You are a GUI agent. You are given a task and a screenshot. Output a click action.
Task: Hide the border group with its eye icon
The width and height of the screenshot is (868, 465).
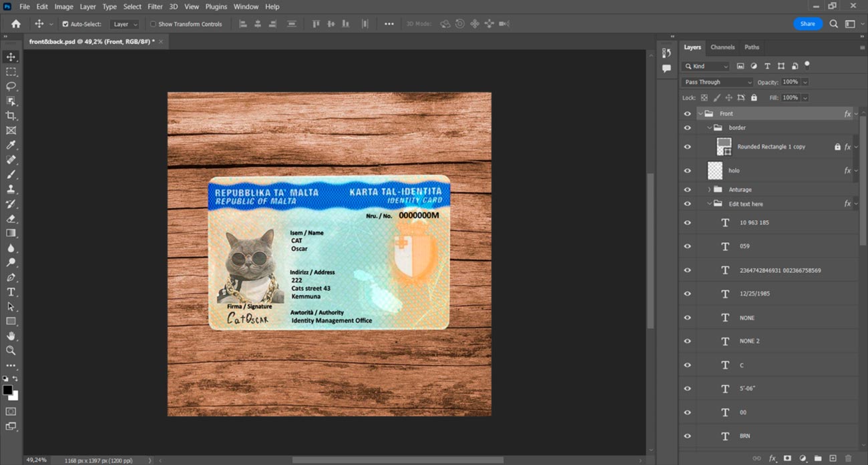(687, 127)
